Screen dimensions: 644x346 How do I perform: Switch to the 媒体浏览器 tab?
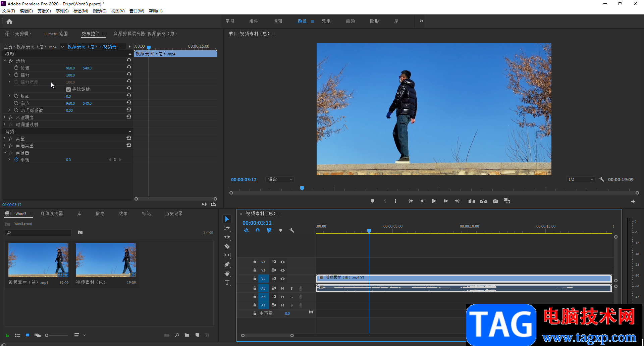click(52, 213)
